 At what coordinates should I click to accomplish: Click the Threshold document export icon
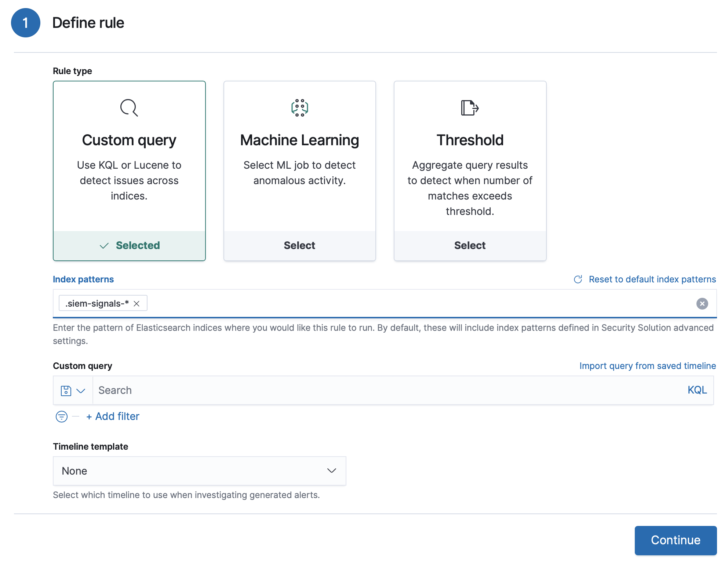(x=470, y=108)
